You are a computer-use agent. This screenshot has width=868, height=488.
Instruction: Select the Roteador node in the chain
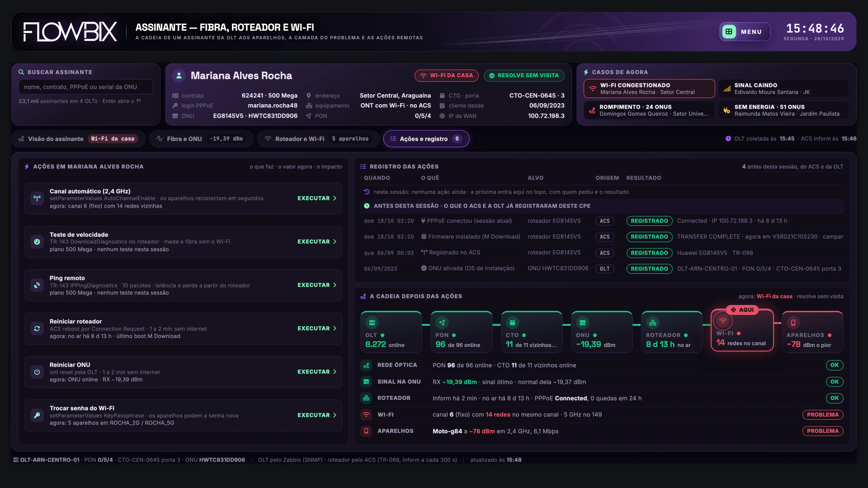click(x=672, y=332)
